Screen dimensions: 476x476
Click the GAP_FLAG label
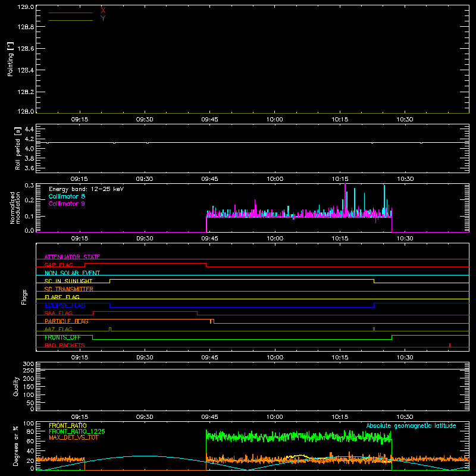click(58, 265)
